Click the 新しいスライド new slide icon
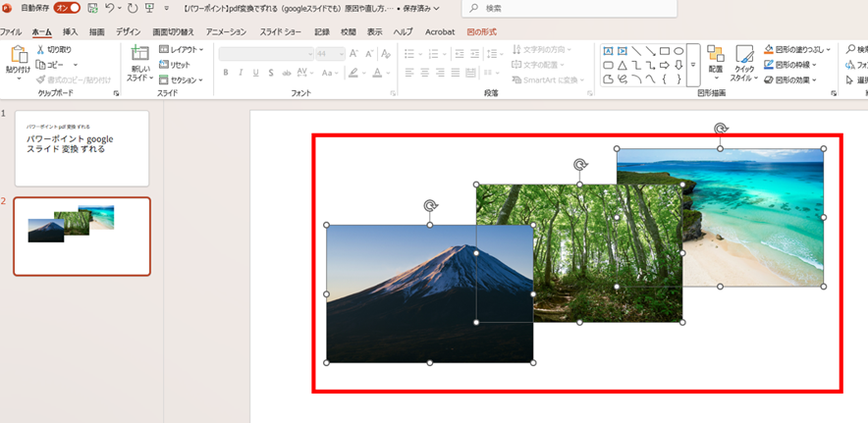 click(140, 55)
